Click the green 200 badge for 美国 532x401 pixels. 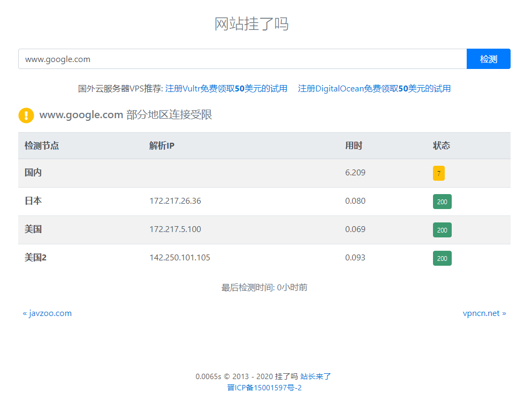[442, 230]
